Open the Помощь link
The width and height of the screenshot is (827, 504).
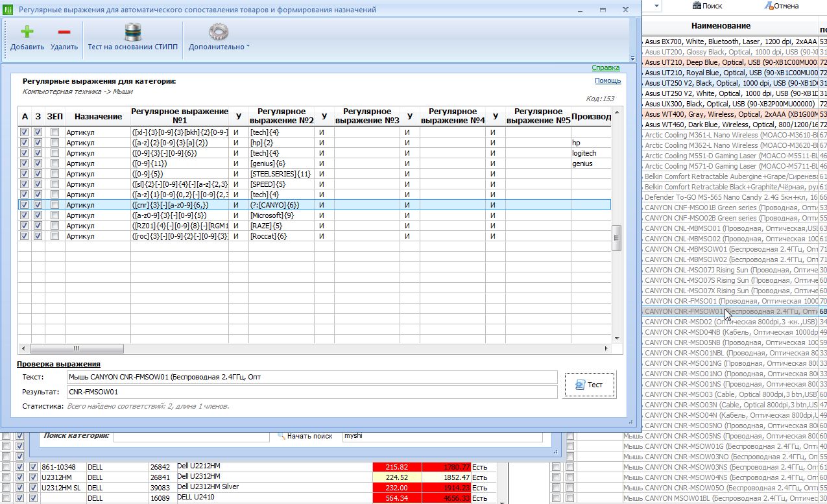point(608,81)
